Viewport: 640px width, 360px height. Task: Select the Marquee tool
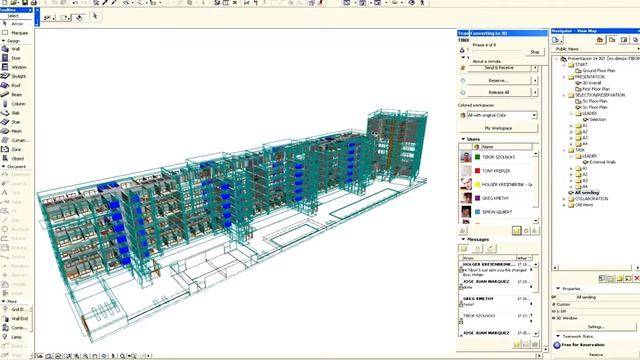click(16, 33)
